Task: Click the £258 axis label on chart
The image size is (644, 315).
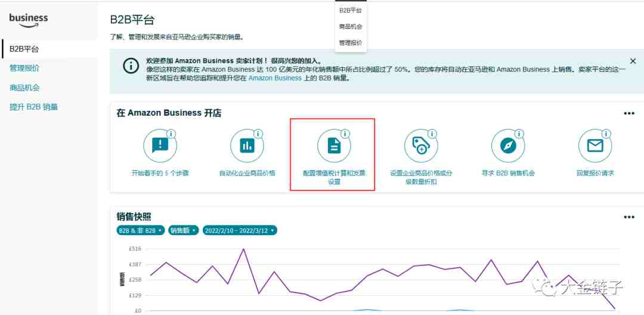Action: [135, 280]
